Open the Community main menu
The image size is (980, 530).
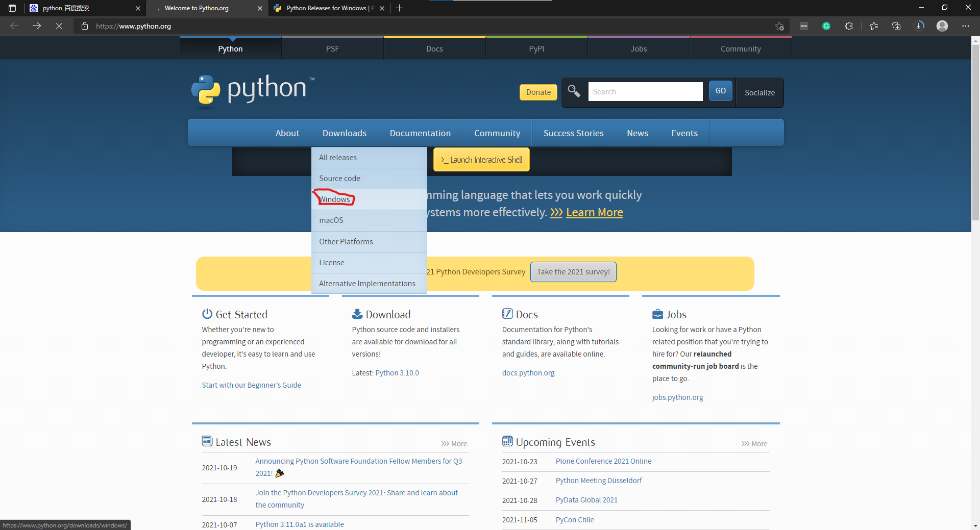pos(497,133)
